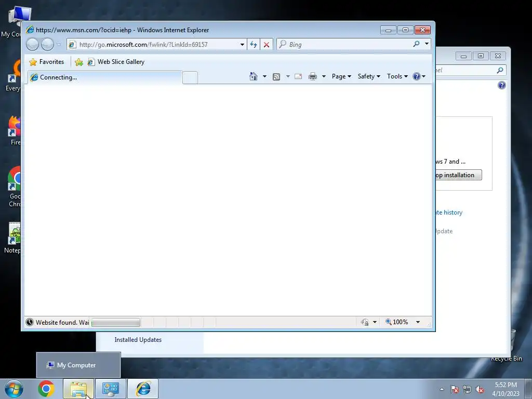Screen dimensions: 532x399
Task: Click the Help question mark icon in IE toolbar
Action: [x=417, y=76]
